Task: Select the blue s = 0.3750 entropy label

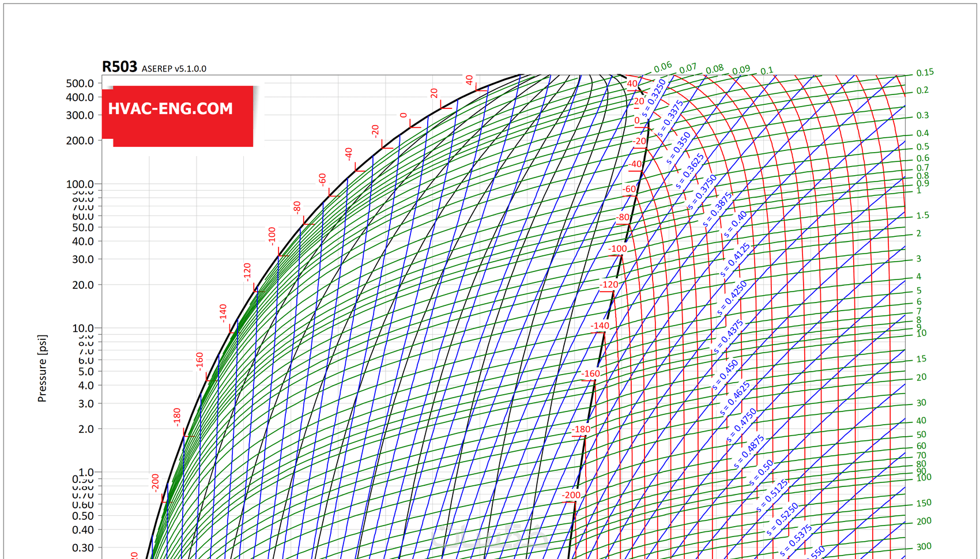Action: coord(702,192)
